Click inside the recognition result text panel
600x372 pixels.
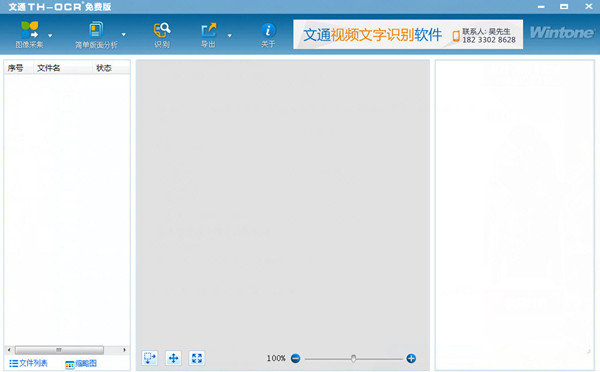[515, 215]
